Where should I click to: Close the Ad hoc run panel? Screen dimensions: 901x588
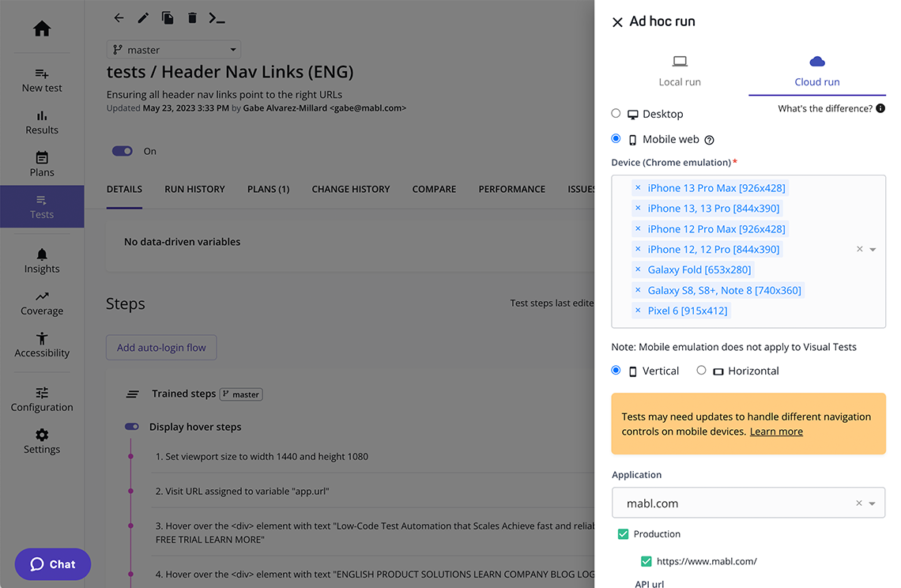click(618, 22)
